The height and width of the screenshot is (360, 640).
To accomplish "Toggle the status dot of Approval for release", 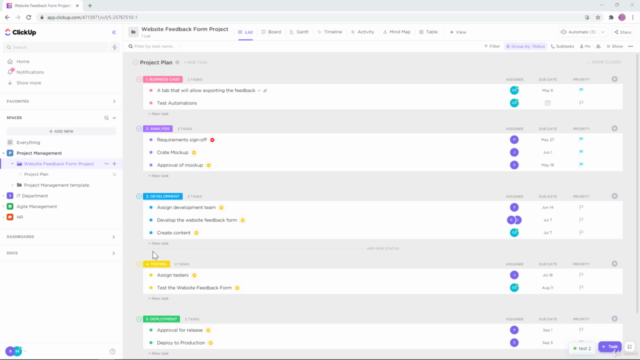I will pos(151,330).
